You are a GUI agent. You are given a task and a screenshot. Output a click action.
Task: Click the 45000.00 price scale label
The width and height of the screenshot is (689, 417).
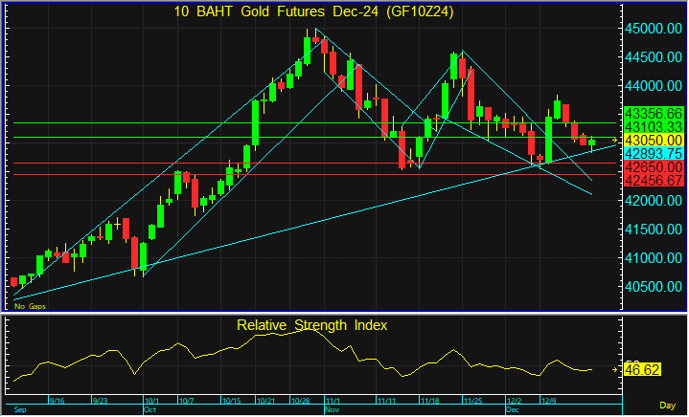point(652,29)
